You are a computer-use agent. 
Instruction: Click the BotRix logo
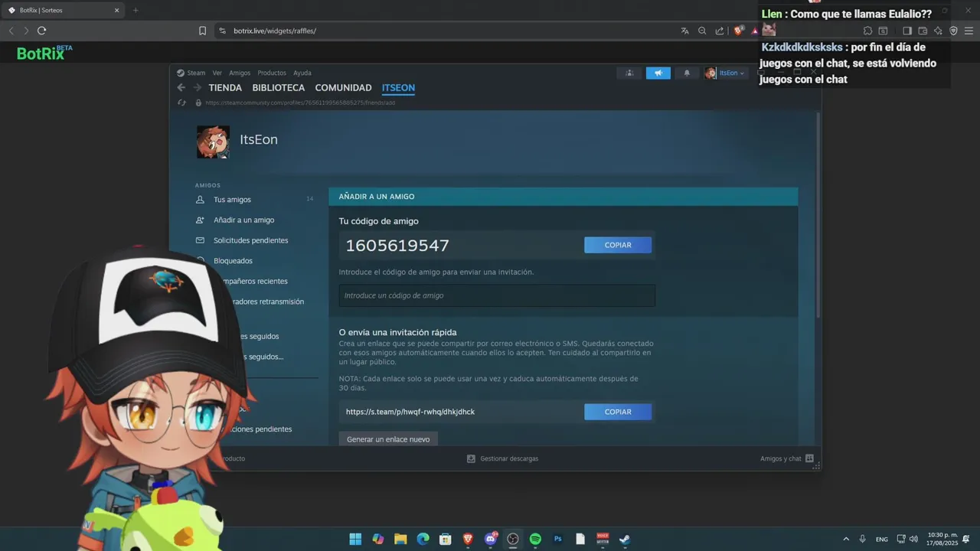[44, 53]
